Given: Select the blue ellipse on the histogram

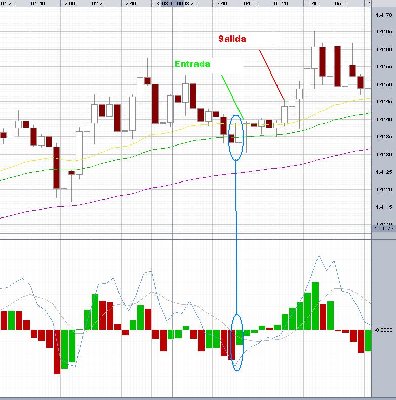Looking at the screenshot, I should [237, 342].
